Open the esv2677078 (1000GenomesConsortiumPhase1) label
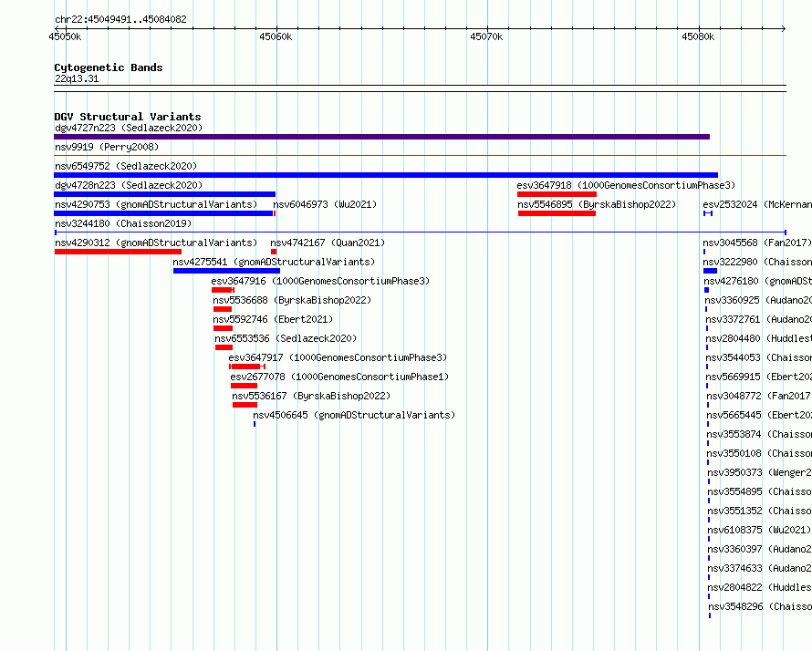 pyautogui.click(x=339, y=377)
